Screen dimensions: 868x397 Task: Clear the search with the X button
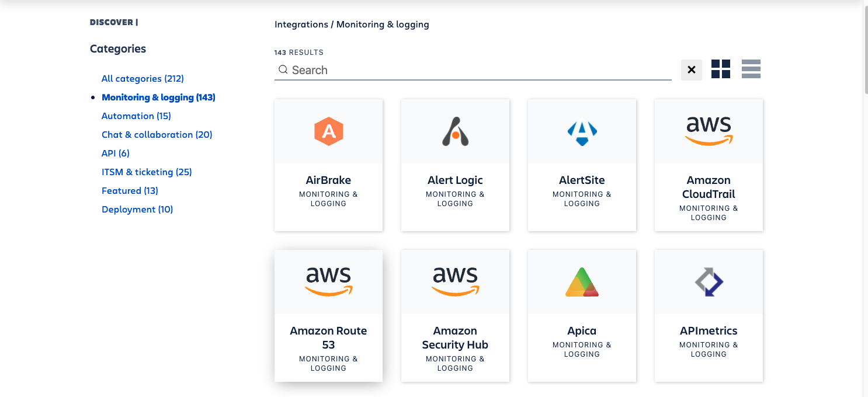(x=692, y=69)
